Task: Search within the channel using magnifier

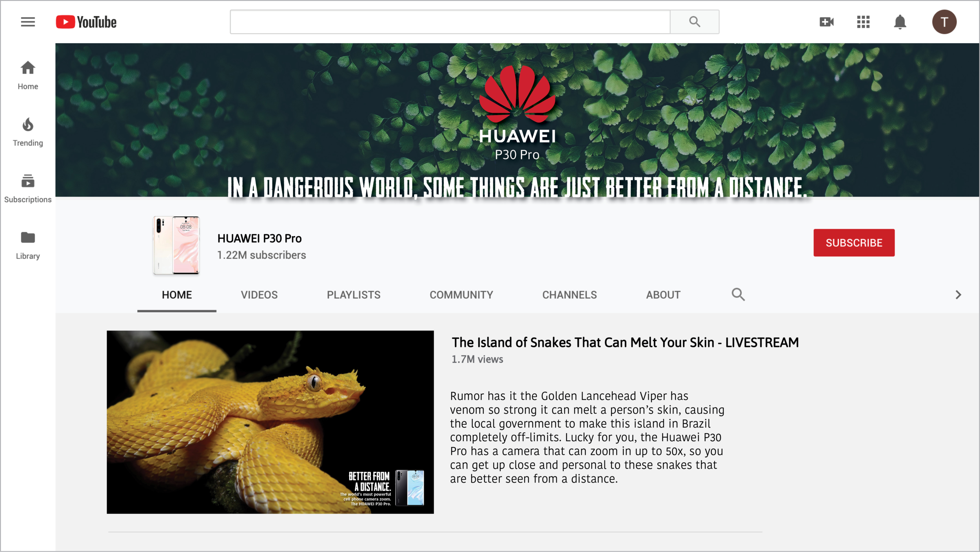Action: [738, 294]
